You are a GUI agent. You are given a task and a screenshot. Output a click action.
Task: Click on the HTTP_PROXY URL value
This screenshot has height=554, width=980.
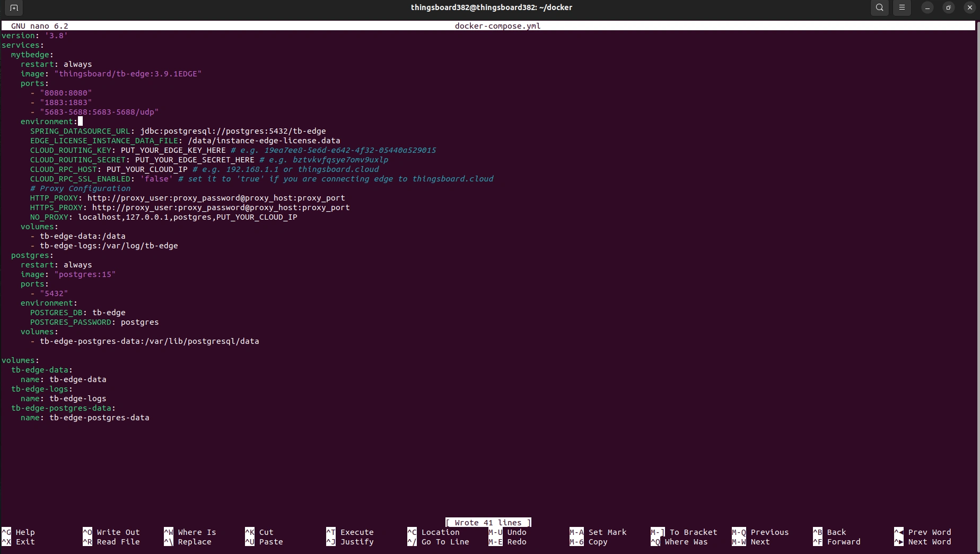point(216,198)
